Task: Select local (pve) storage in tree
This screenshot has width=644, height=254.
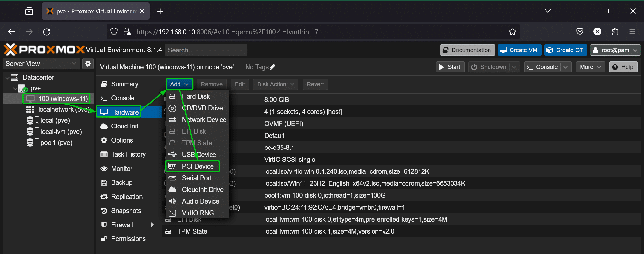Action: pyautogui.click(x=49, y=121)
